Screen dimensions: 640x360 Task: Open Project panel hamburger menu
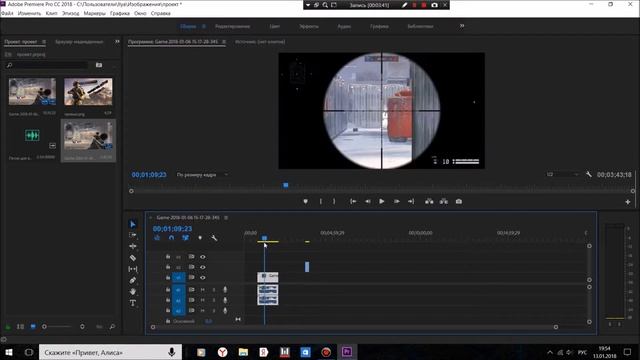pos(44,42)
